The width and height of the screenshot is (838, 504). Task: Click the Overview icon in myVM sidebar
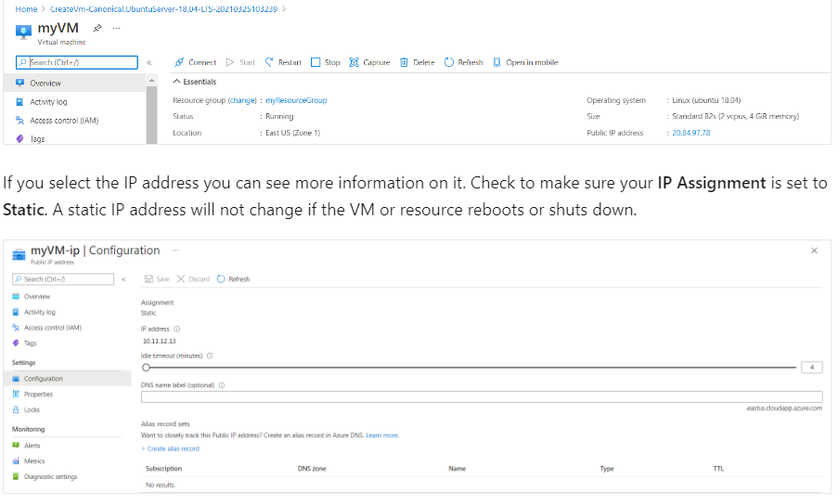point(19,83)
